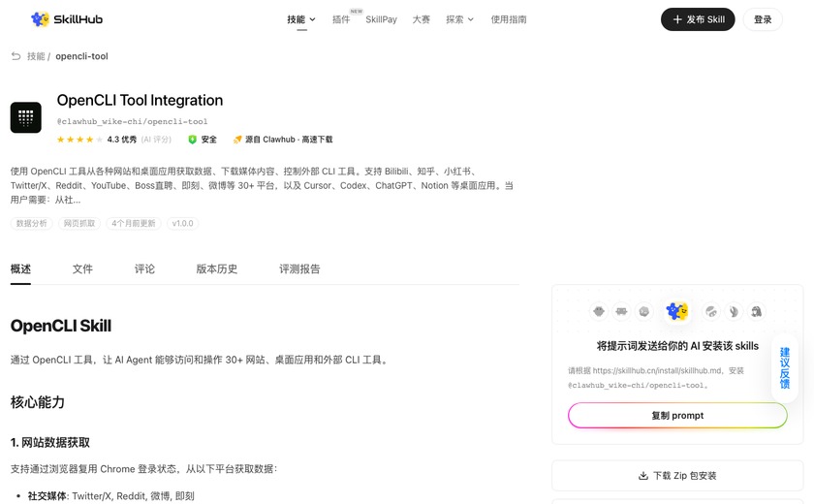Select the first gray agent icon in install panel
The image size is (814, 504).
(x=599, y=311)
